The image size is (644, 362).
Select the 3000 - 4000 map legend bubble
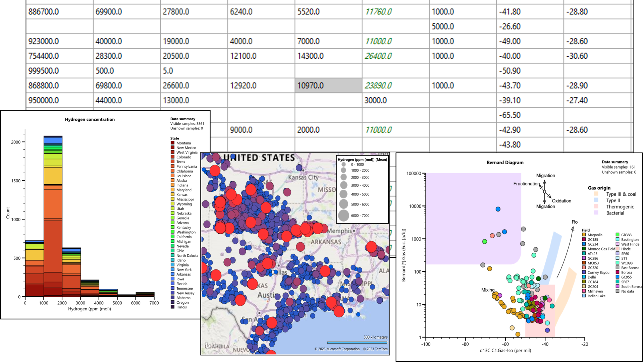point(344,185)
